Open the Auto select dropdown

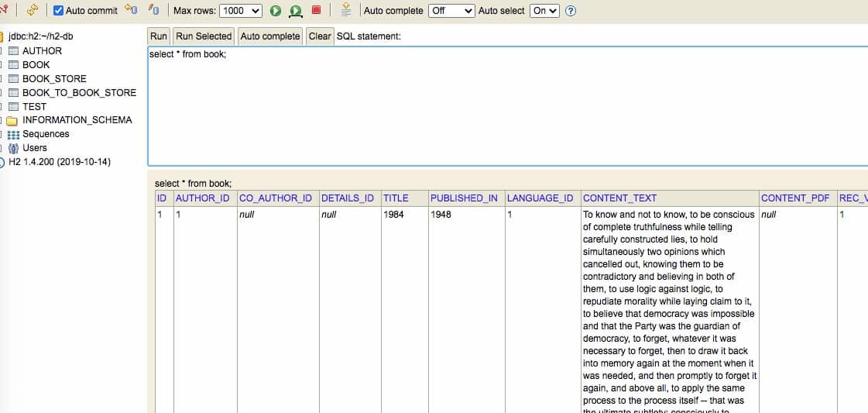pyautogui.click(x=544, y=11)
